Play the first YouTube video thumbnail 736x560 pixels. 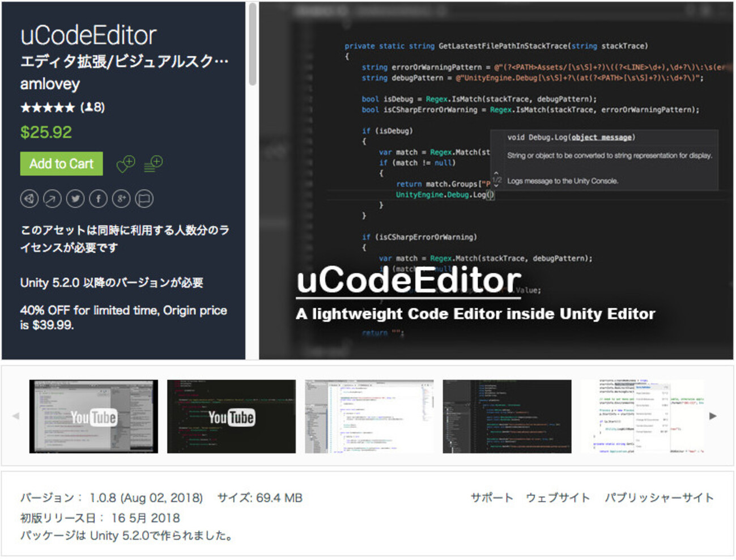point(93,417)
